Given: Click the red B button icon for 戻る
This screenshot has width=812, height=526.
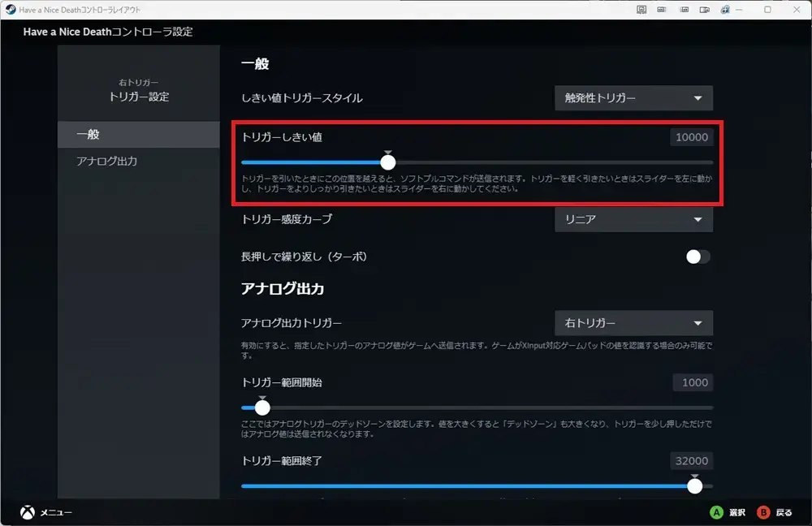Looking at the screenshot, I should (x=762, y=512).
